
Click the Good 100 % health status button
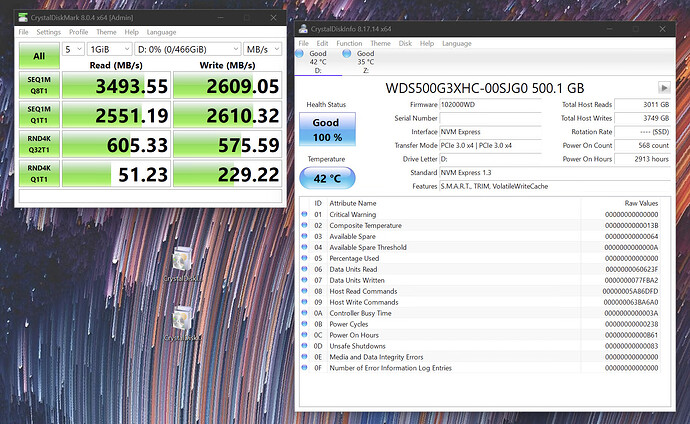point(327,129)
